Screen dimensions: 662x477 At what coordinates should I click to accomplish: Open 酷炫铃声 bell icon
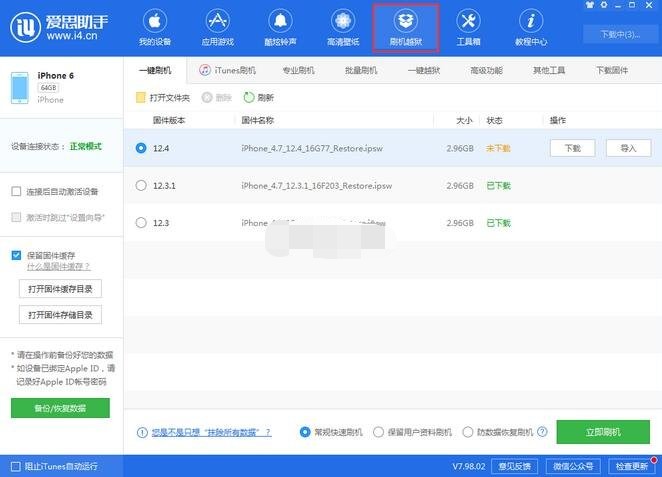point(280,28)
